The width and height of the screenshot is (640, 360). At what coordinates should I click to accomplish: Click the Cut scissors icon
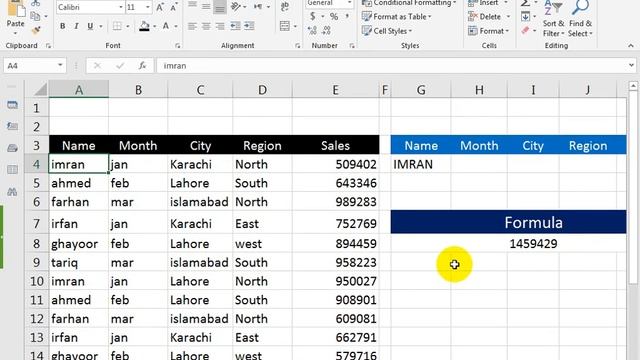point(36,3)
